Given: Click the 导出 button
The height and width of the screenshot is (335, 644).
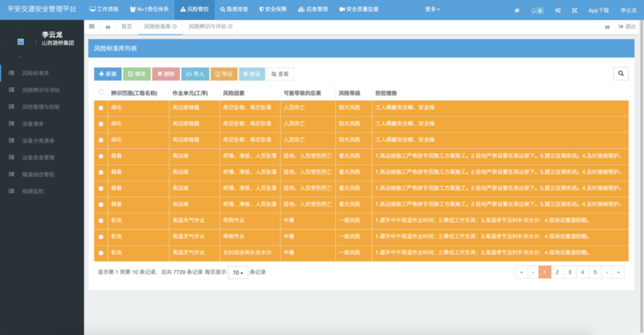Looking at the screenshot, I should coord(224,74).
